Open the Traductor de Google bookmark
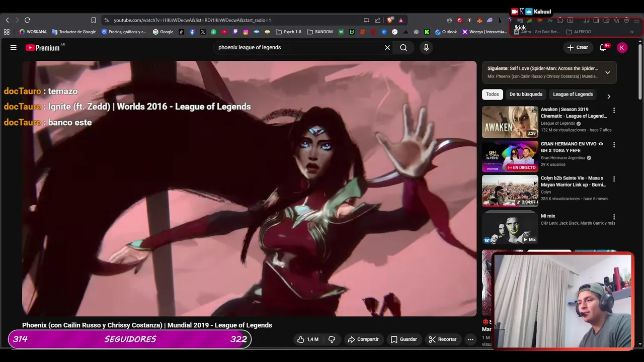This screenshot has height=362, width=644. [x=73, y=32]
